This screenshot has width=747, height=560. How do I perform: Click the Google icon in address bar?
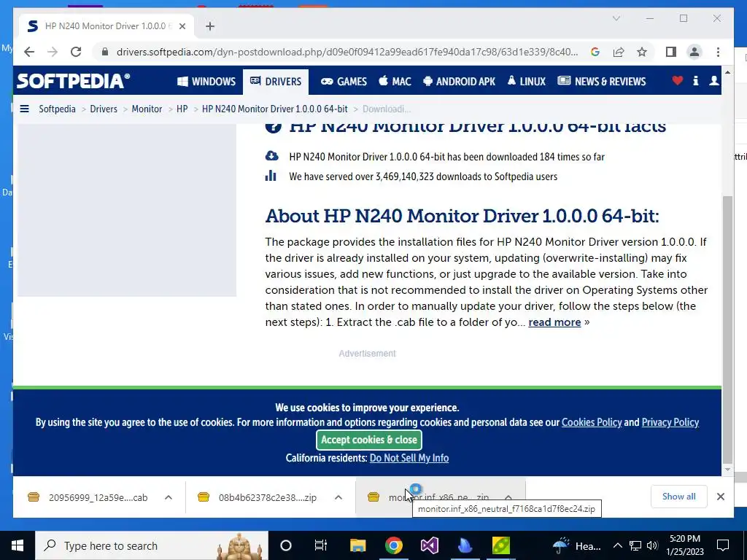pos(595,52)
